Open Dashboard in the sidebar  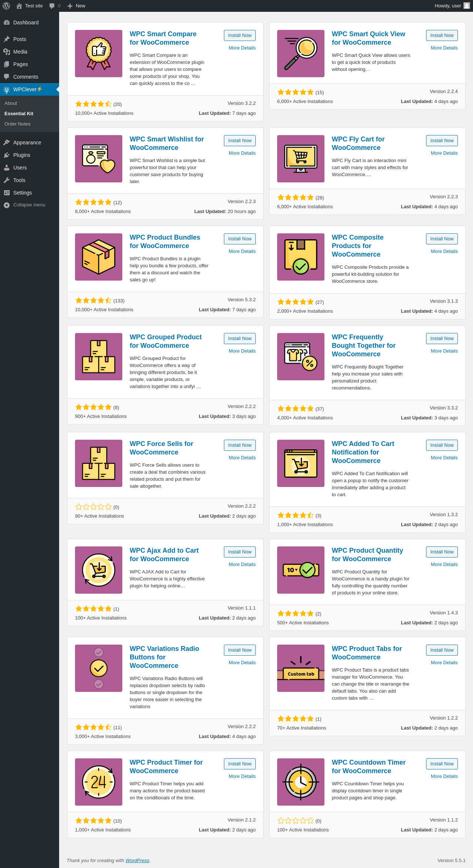point(30,23)
